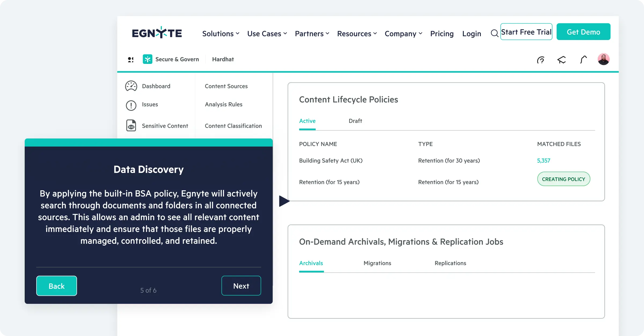Click the Secure & Govern app icon
This screenshot has width=644, height=336.
click(x=147, y=59)
